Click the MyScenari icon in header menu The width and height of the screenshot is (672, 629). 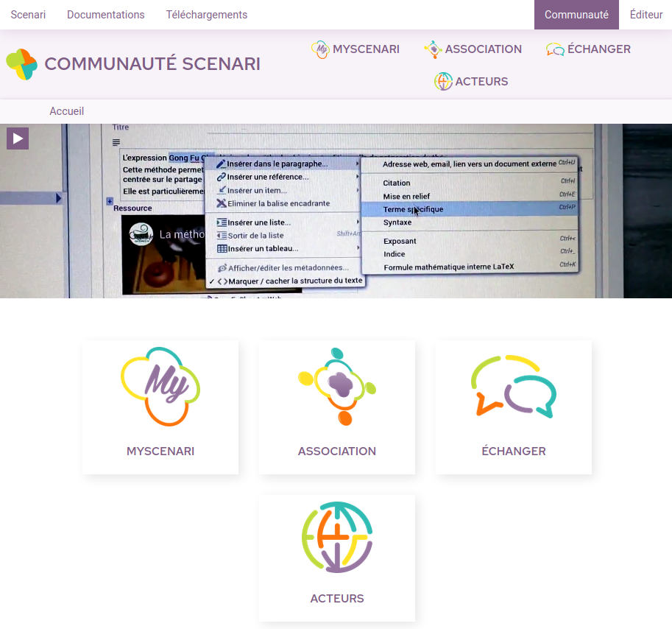coord(320,49)
